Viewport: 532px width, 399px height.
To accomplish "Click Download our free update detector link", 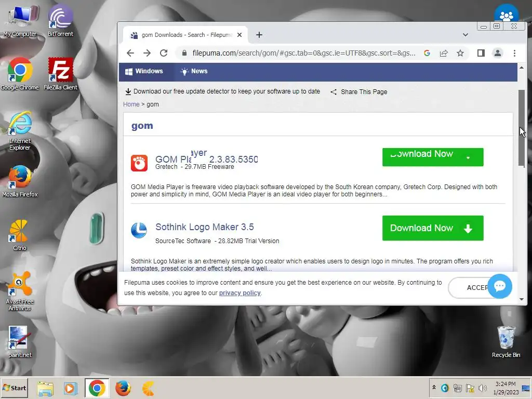I will coord(222,91).
